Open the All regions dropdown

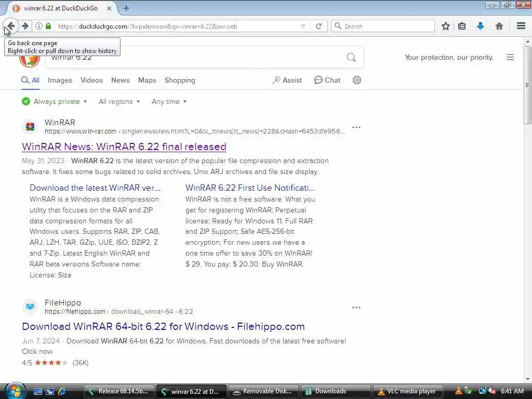[119, 101]
